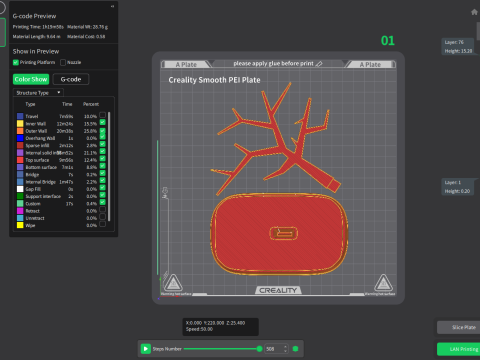This screenshot has width=480, height=360.
Task: Click the Material Cost text
Action: (86, 36)
